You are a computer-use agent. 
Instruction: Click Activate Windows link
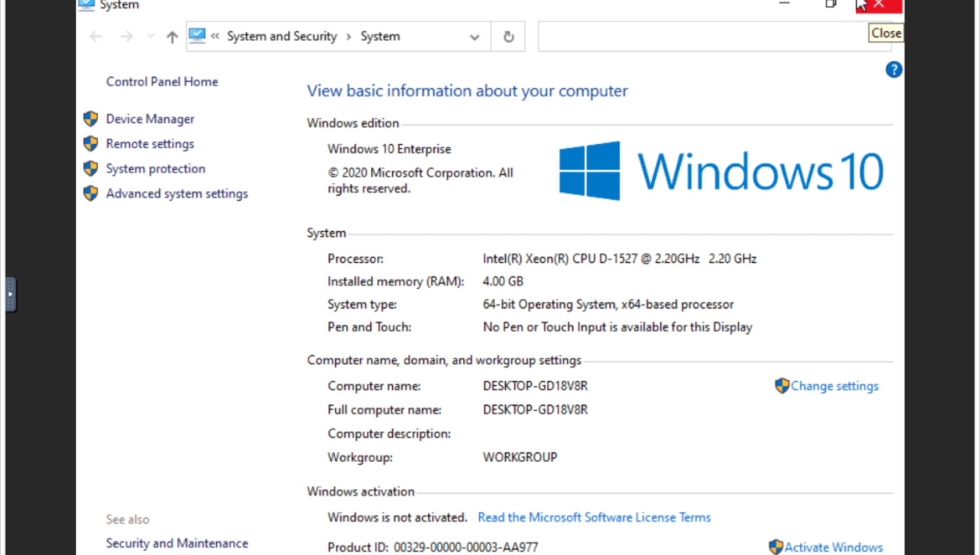833,547
